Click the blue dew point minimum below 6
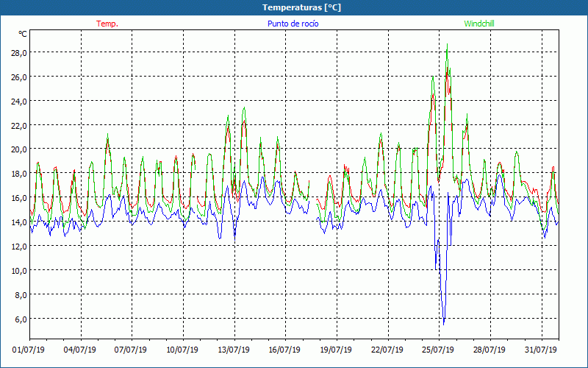The image size is (588, 368). coord(444,324)
